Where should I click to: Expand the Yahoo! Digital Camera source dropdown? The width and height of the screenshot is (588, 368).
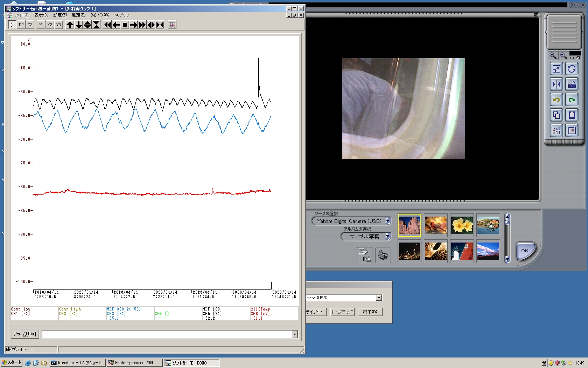coord(388,221)
